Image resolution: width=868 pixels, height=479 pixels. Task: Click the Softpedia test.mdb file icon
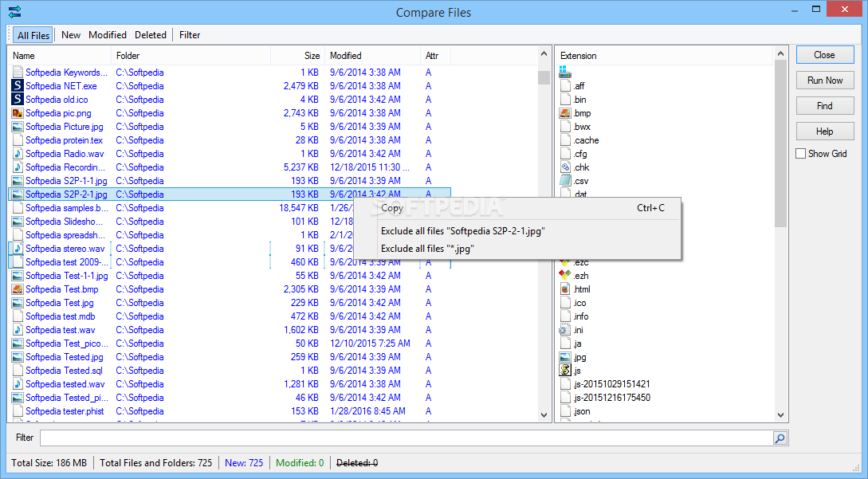point(18,316)
